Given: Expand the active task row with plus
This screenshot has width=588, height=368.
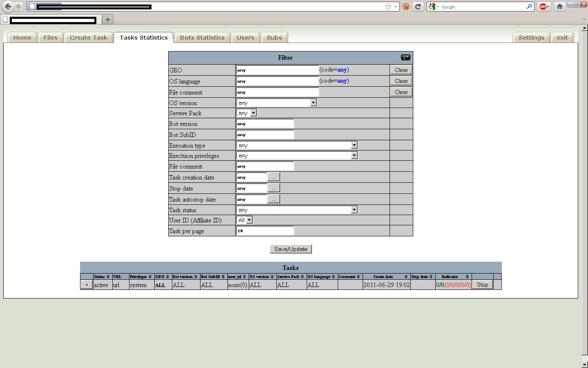Looking at the screenshot, I should pyautogui.click(x=87, y=285).
